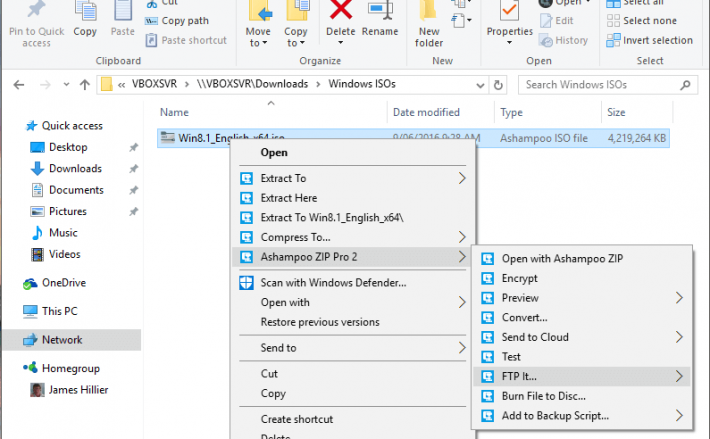Expand the Extract To submenu arrow
The height and width of the screenshot is (439, 710).
[x=462, y=178]
